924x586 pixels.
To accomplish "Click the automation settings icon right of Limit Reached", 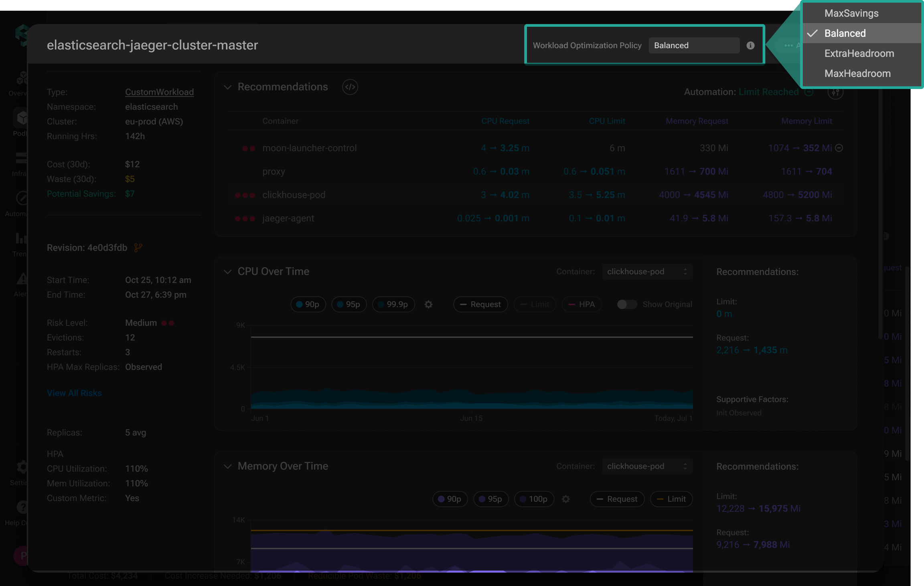I will (835, 92).
